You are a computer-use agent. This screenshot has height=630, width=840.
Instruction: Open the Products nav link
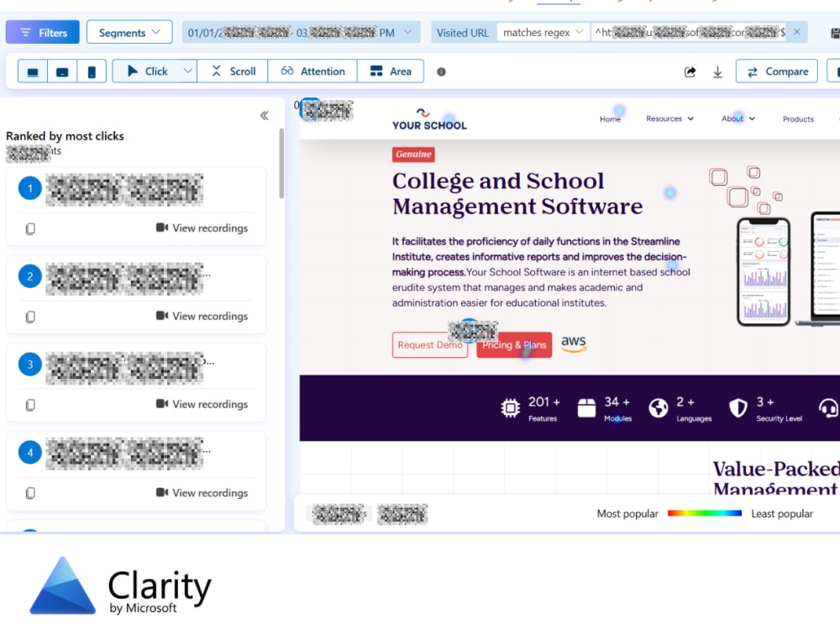[x=798, y=119]
